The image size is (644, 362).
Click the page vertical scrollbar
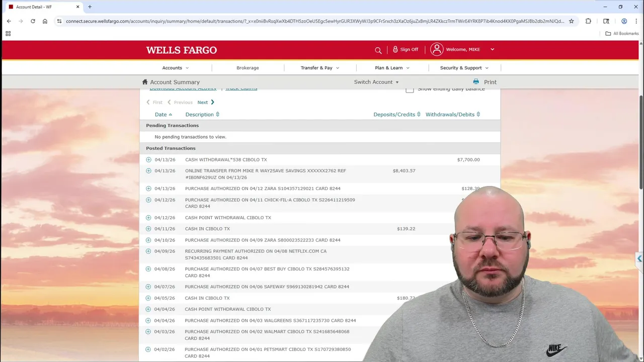pyautogui.click(x=641, y=142)
